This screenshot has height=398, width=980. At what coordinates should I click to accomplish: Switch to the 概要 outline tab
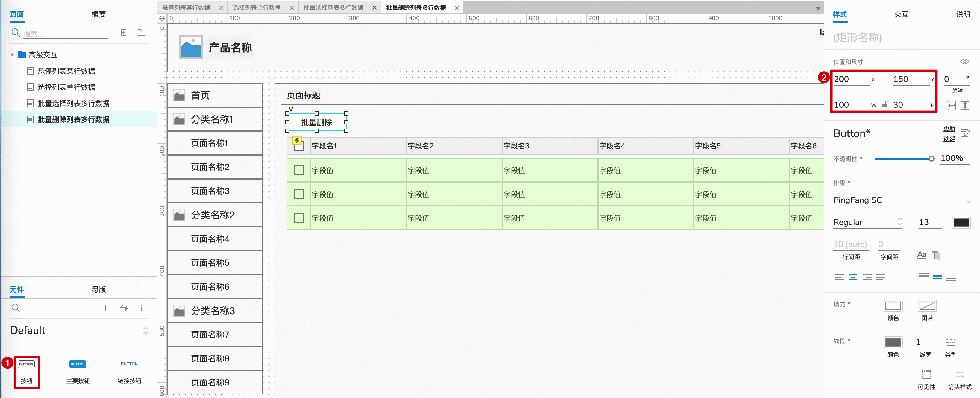pyautogui.click(x=98, y=14)
